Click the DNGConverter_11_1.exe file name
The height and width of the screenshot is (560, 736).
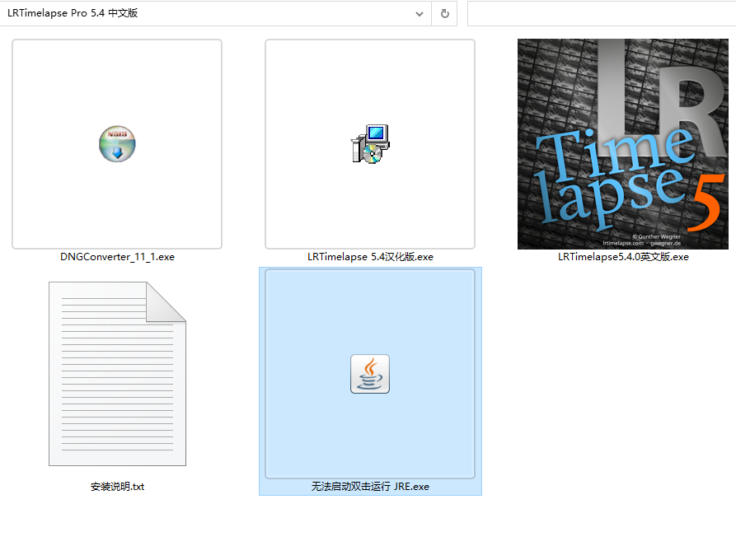click(117, 257)
